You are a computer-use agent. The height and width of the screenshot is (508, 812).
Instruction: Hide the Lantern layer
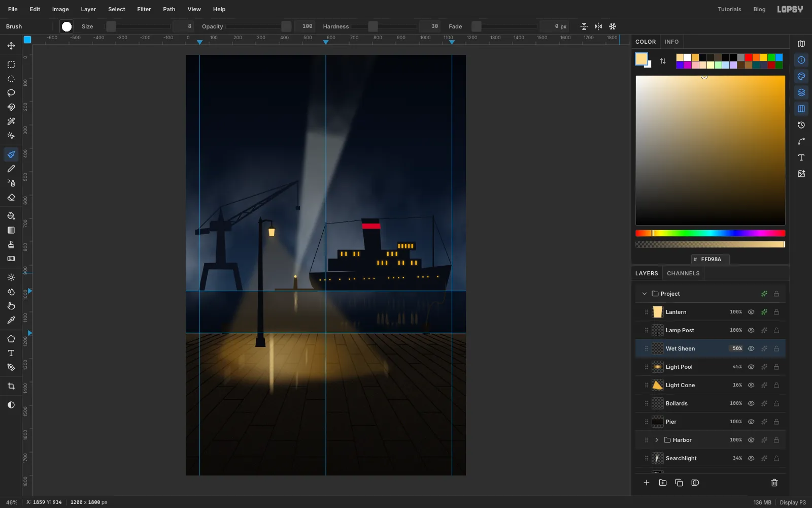click(751, 312)
